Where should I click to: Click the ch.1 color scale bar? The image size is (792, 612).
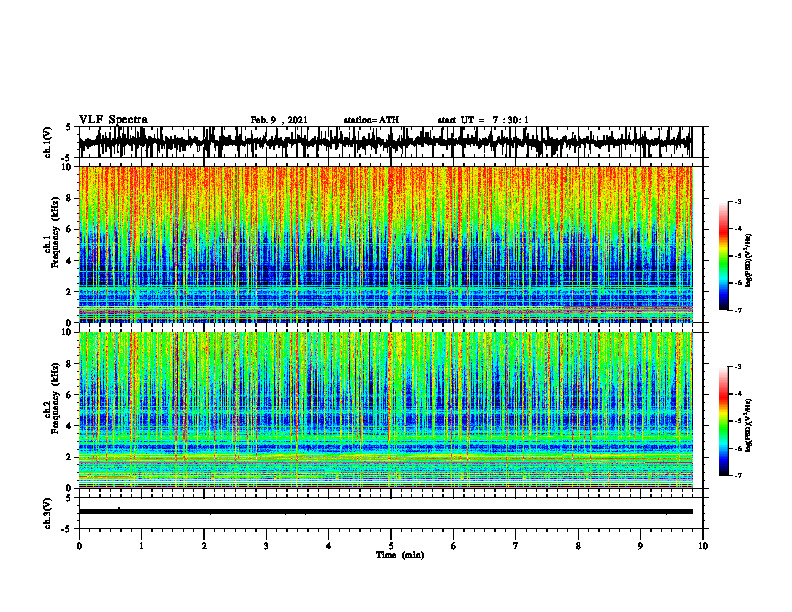tap(724, 256)
